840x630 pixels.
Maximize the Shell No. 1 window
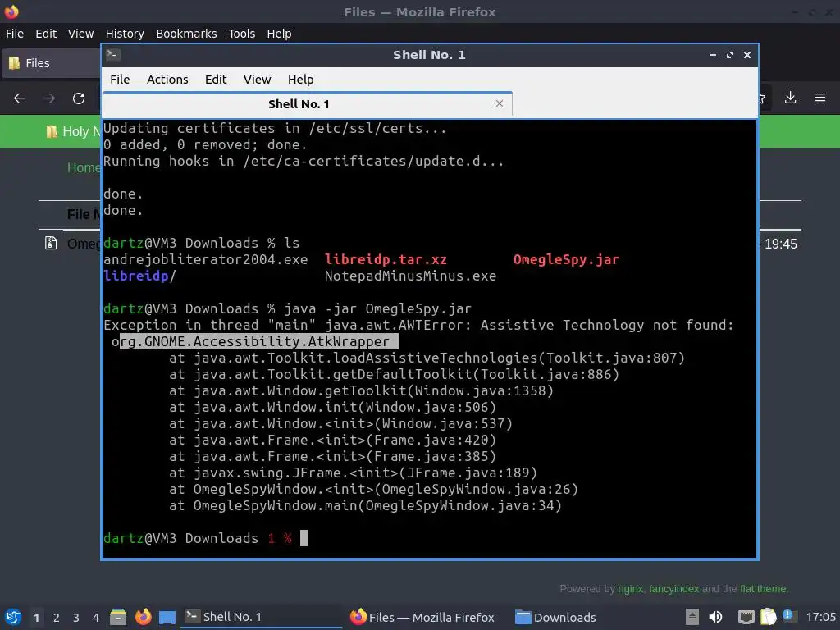729,55
